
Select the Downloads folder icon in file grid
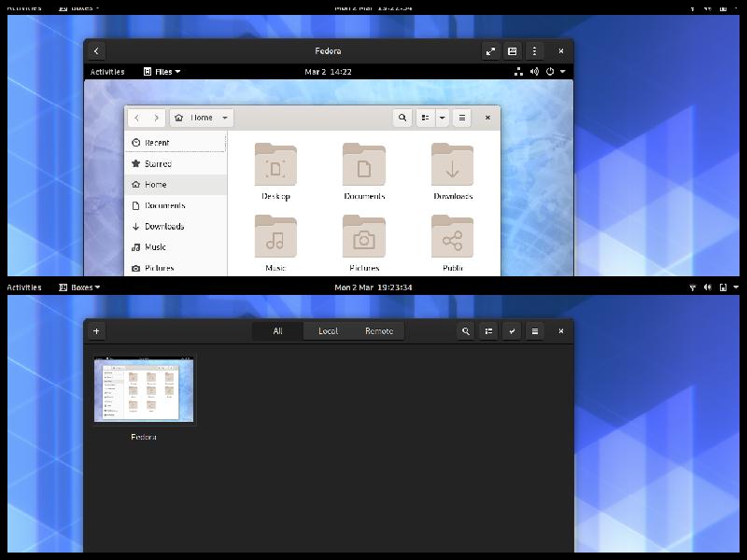point(453,164)
